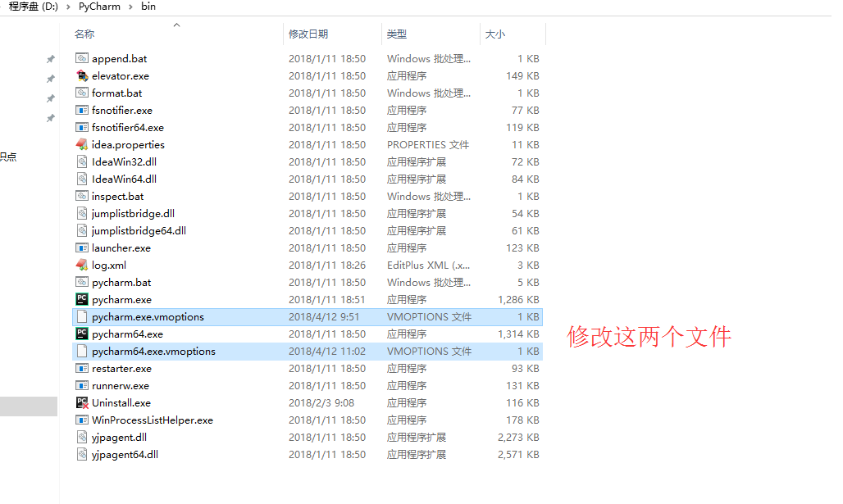Screen dimensions: 843x504
Task: Click the date 2018/2/3 9:08
Action: click(x=321, y=402)
